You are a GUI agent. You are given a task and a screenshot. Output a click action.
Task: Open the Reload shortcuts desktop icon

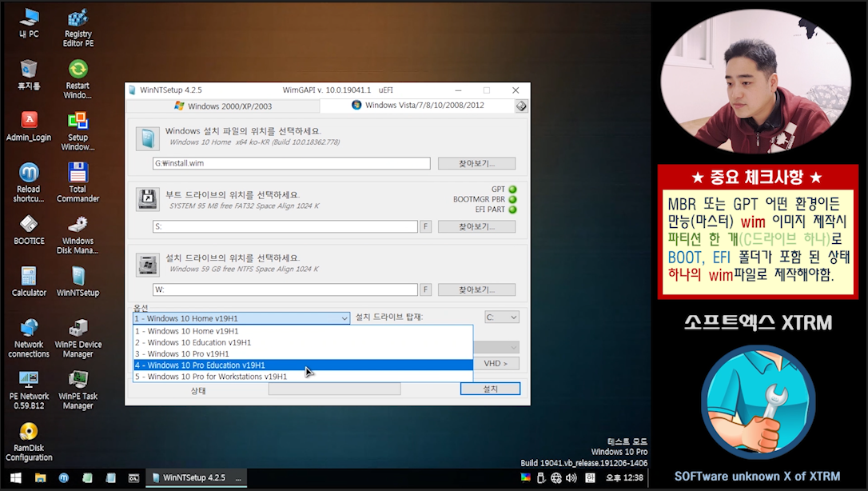(29, 182)
